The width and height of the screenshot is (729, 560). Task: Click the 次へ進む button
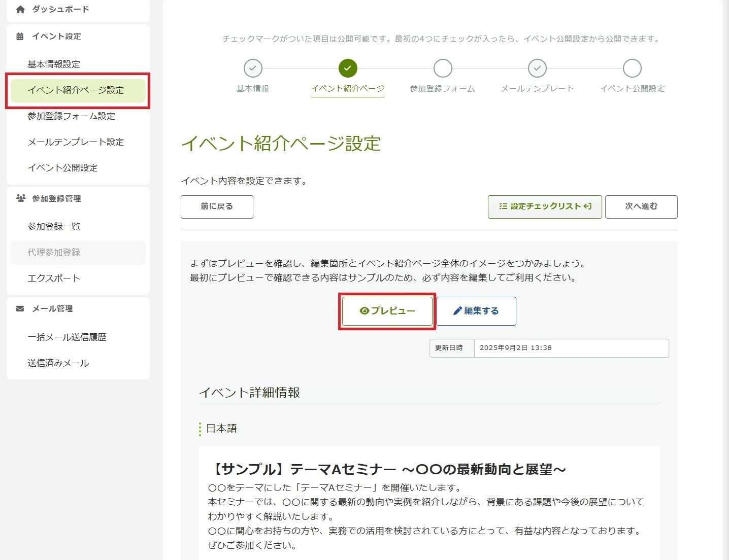click(641, 206)
